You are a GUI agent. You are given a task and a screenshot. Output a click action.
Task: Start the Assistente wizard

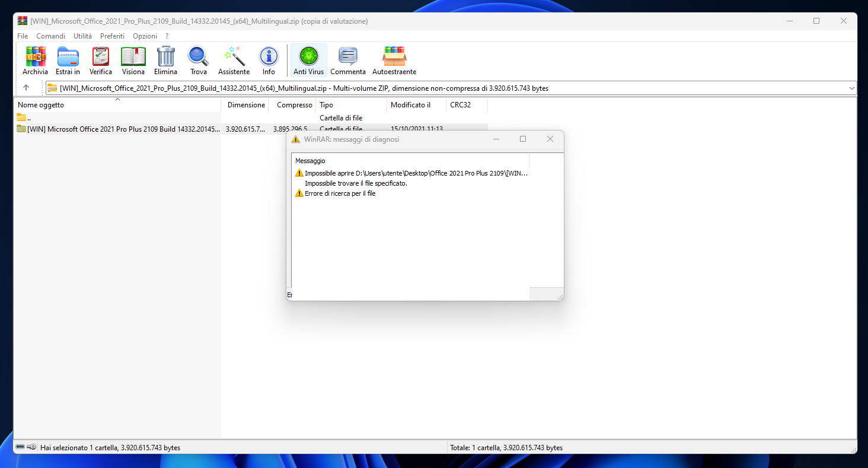click(x=234, y=61)
